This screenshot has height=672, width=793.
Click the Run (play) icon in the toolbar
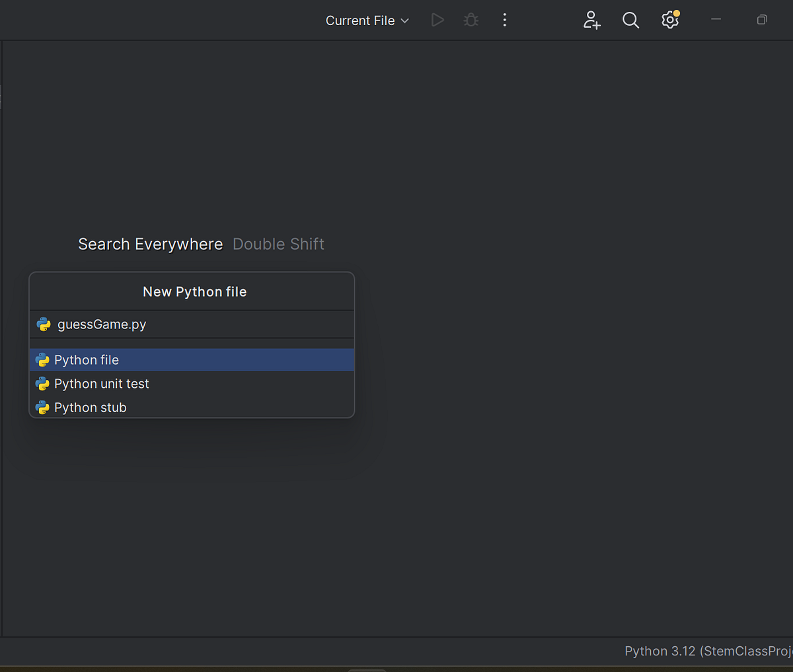pyautogui.click(x=437, y=20)
